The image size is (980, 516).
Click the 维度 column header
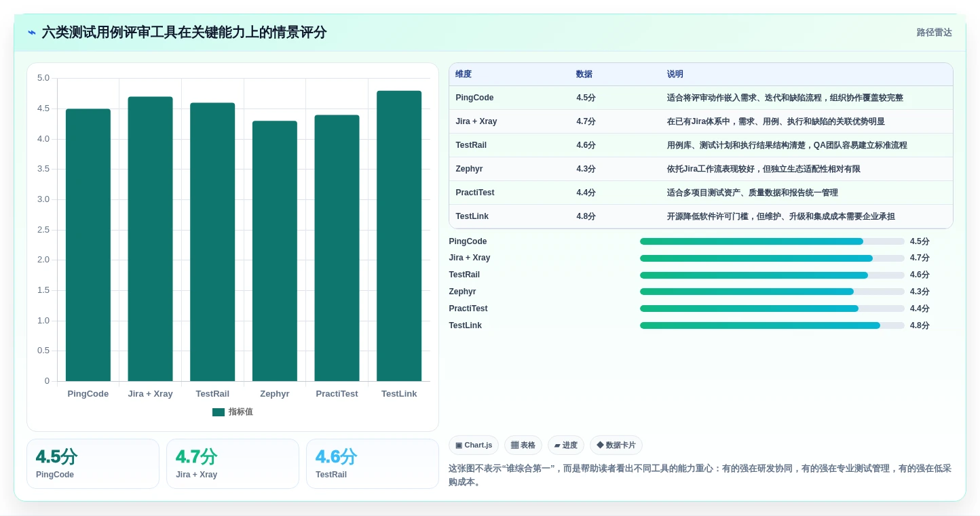[464, 74]
